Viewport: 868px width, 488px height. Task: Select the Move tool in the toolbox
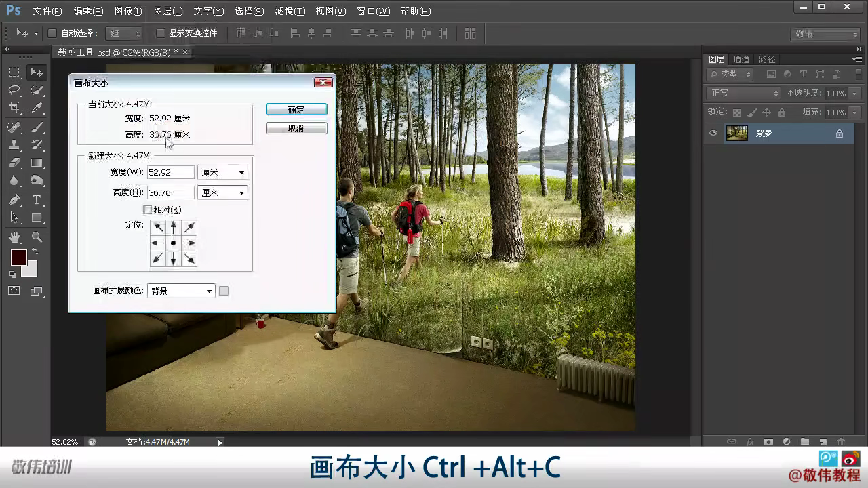[x=37, y=73]
